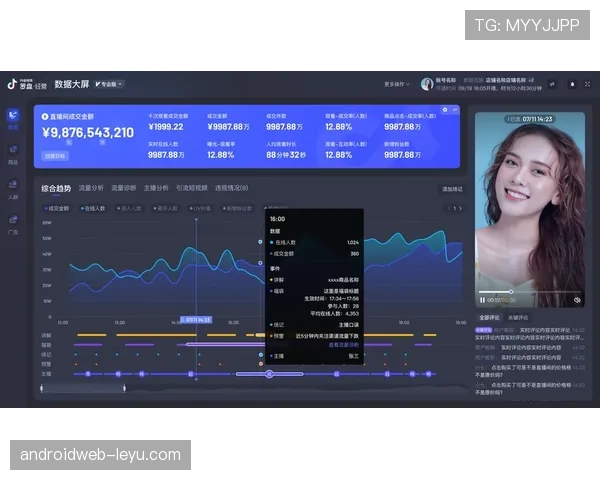Screen dimensions: 600x480
Task: Pause the live video playback
Action: coord(482,300)
